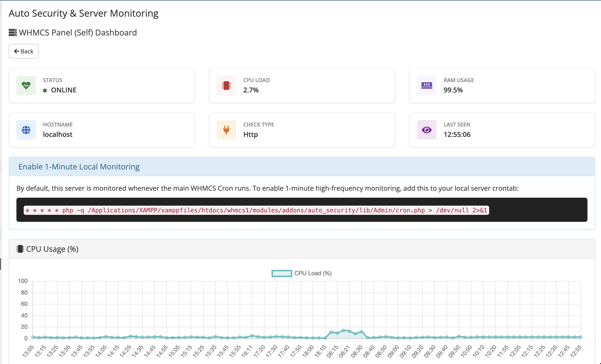The image size is (601, 364).
Task: Click the monitoring description paragraph
Action: (x=268, y=188)
